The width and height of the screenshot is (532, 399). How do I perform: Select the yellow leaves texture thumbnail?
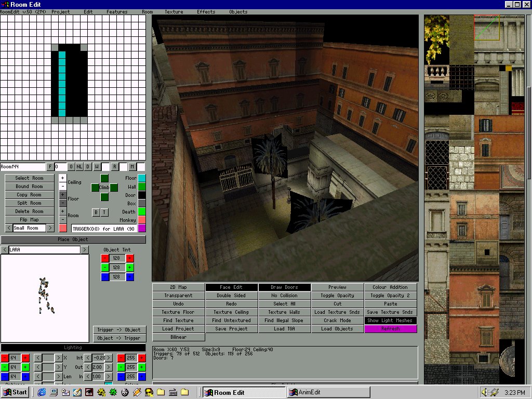[436, 39]
